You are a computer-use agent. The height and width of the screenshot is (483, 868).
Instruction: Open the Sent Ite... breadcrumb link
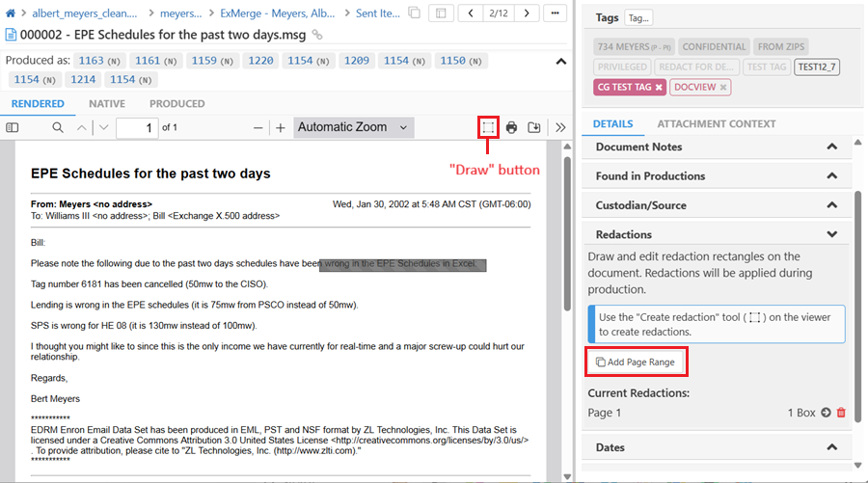click(x=377, y=13)
